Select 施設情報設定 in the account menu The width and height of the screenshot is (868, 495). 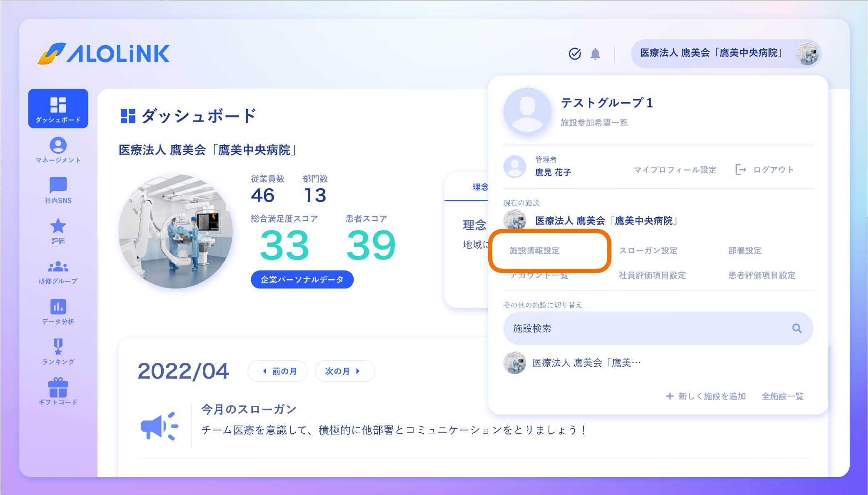point(535,251)
